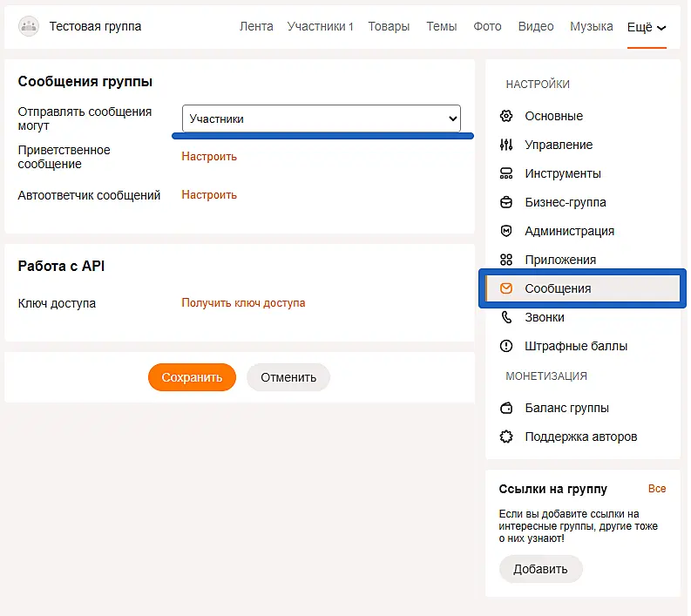The height and width of the screenshot is (616, 691).
Task: Click the Поддержка авторов badge icon
Action: pyautogui.click(x=506, y=437)
